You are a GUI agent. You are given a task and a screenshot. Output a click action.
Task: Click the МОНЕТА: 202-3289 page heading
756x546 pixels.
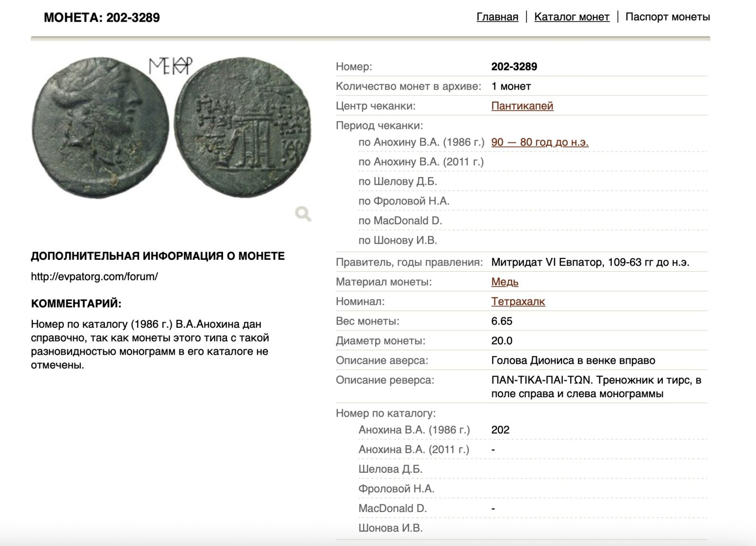click(x=102, y=18)
